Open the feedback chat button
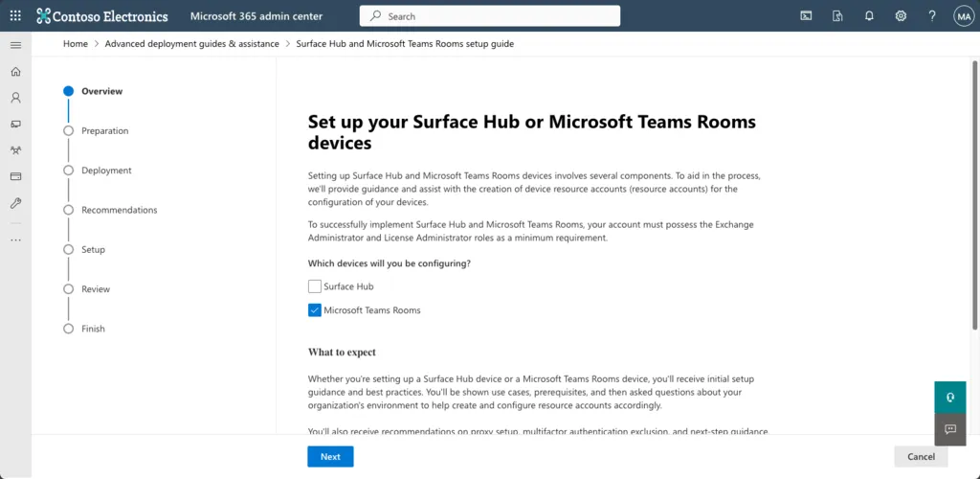The height and width of the screenshot is (479, 980). click(x=950, y=429)
